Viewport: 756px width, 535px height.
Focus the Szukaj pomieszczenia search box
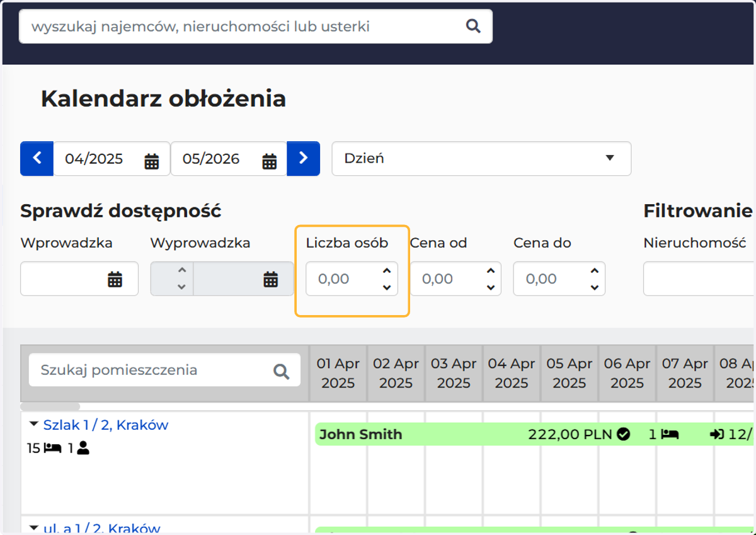click(164, 370)
